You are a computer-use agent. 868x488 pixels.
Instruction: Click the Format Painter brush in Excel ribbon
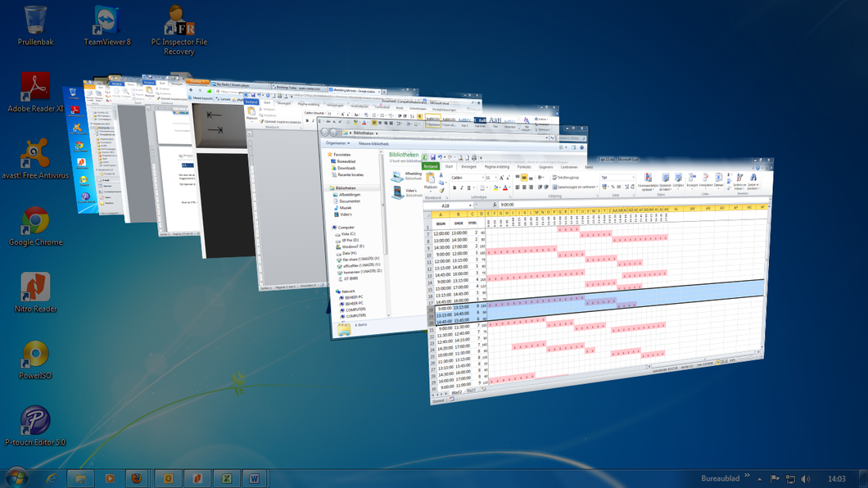tap(441, 190)
